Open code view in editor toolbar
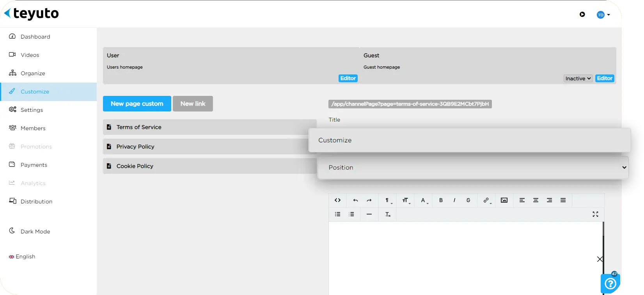 pos(338,200)
